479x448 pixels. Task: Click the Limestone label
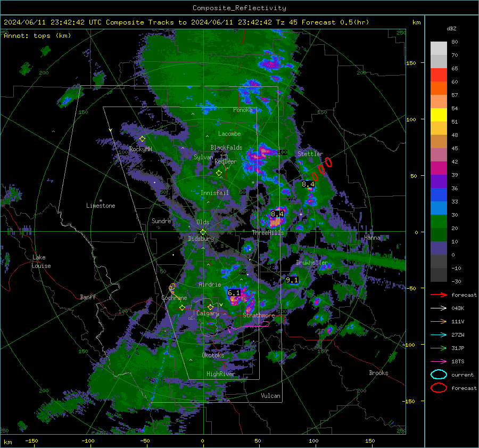(101, 206)
